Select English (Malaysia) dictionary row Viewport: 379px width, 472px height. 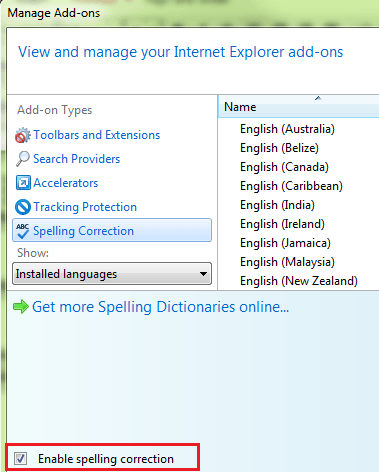click(x=287, y=262)
